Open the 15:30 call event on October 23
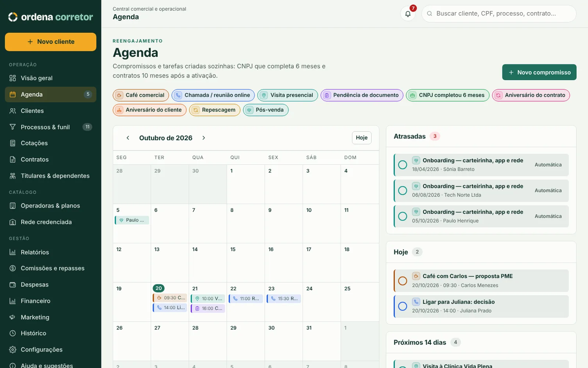Viewport: 588px width, 368px height. 284,298
